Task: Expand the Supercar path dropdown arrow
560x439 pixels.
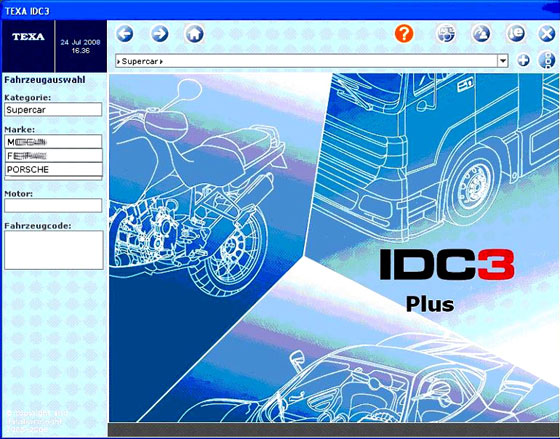Action: (x=503, y=61)
